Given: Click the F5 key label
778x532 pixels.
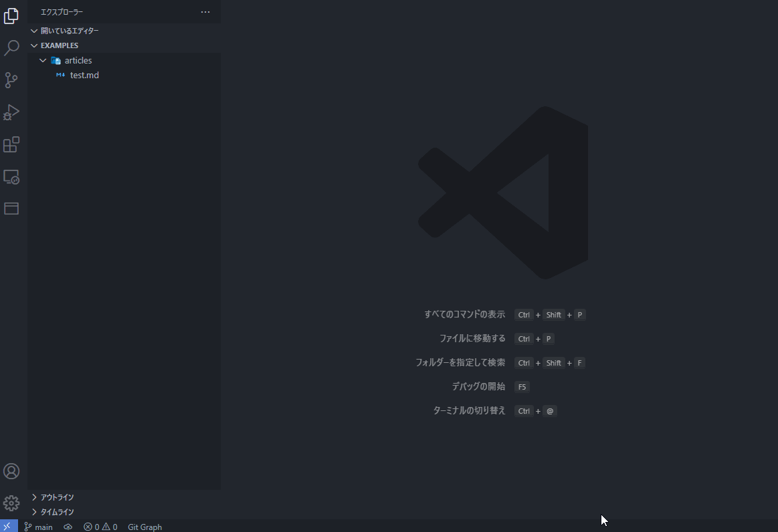Looking at the screenshot, I should pos(522,387).
